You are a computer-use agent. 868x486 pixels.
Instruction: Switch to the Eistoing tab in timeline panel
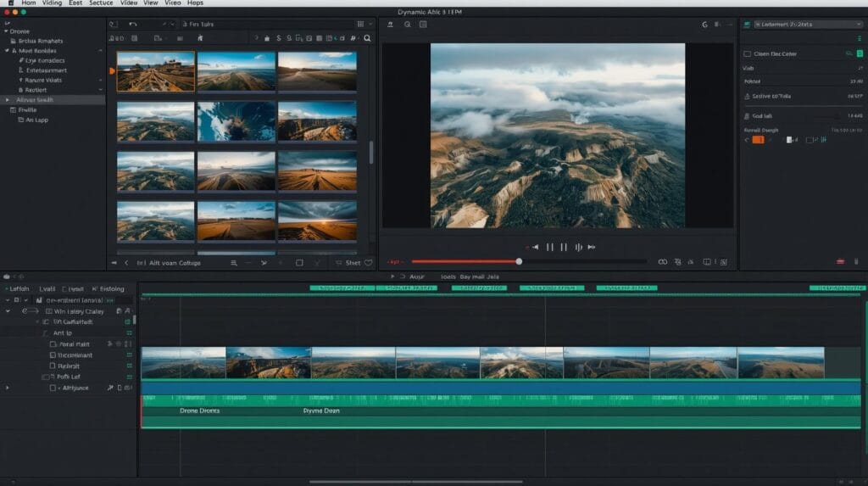point(110,289)
